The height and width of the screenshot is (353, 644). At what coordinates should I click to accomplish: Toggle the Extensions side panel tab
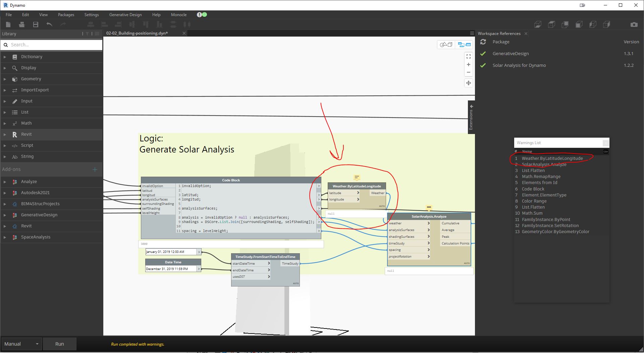tap(471, 117)
